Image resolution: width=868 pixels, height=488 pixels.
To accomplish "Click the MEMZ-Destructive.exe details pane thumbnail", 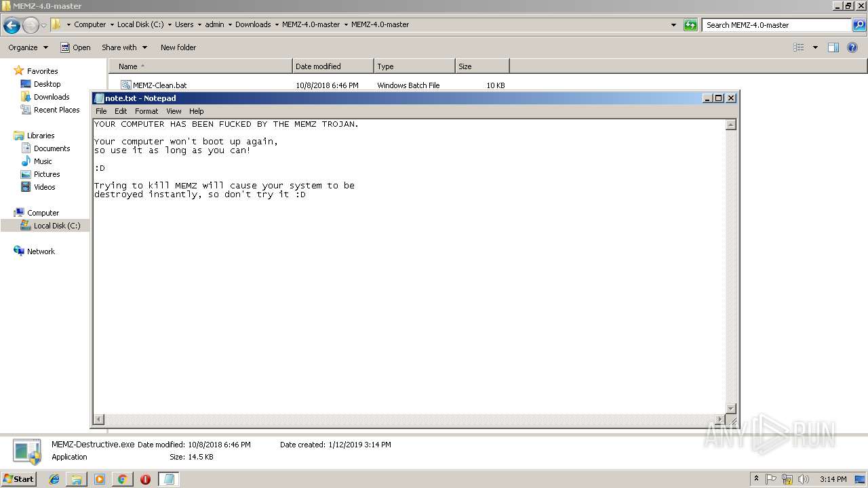I will click(27, 451).
